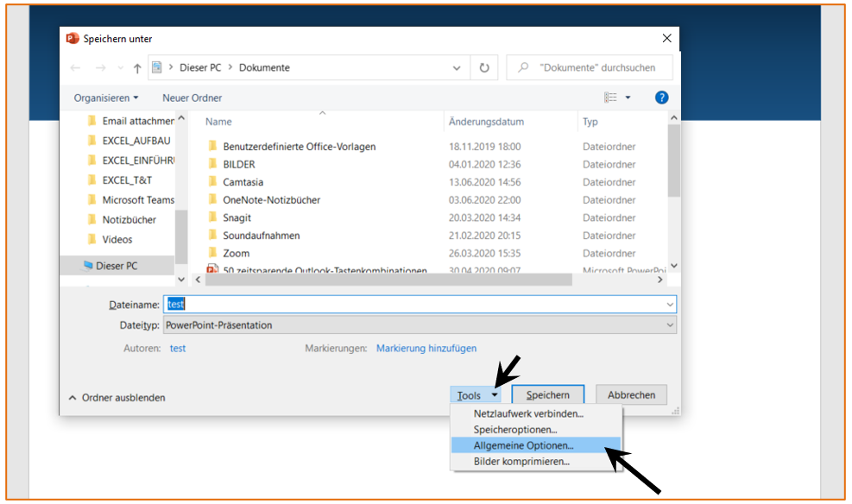
Task: Open the Organisieren menu
Action: pyautogui.click(x=106, y=98)
